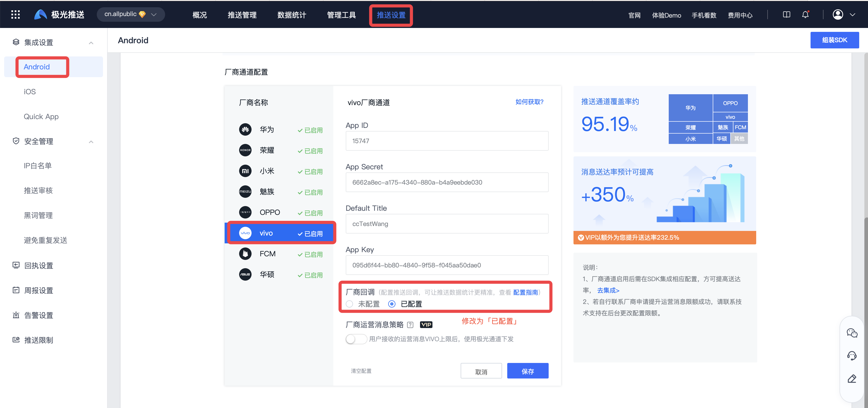Screen dimensions: 868x408
Task: Click into the App Secret field
Action: click(447, 182)
